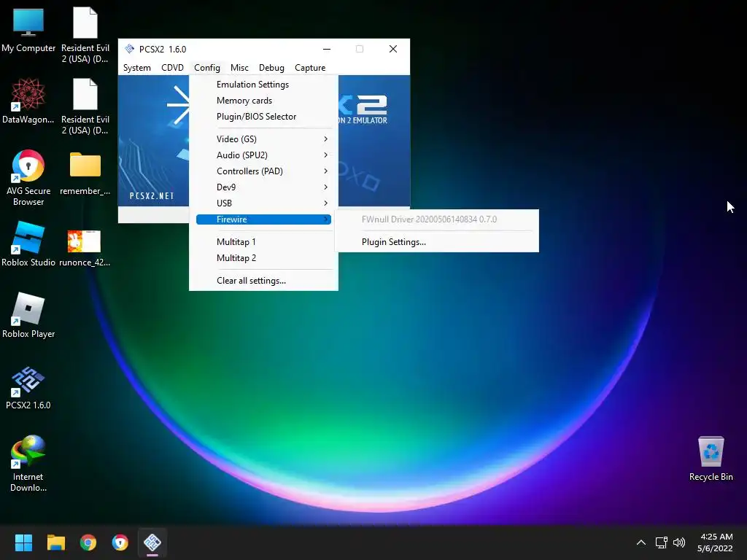
Task: Launch Internet Download Manager shortcut
Action: [x=28, y=463]
